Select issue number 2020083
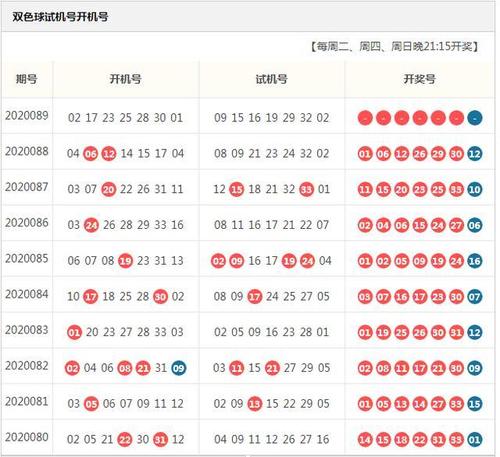 click(x=27, y=330)
